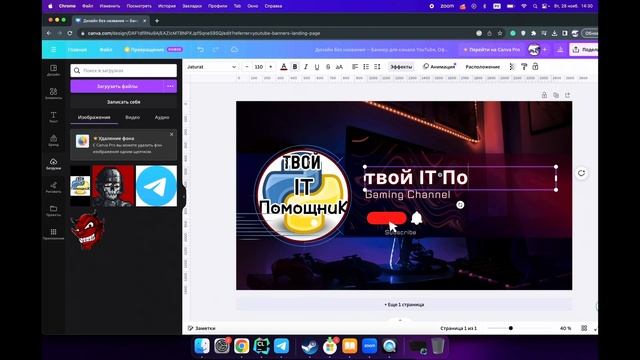
Task: Increase the font size with plus
Action: pyautogui.click(x=271, y=67)
